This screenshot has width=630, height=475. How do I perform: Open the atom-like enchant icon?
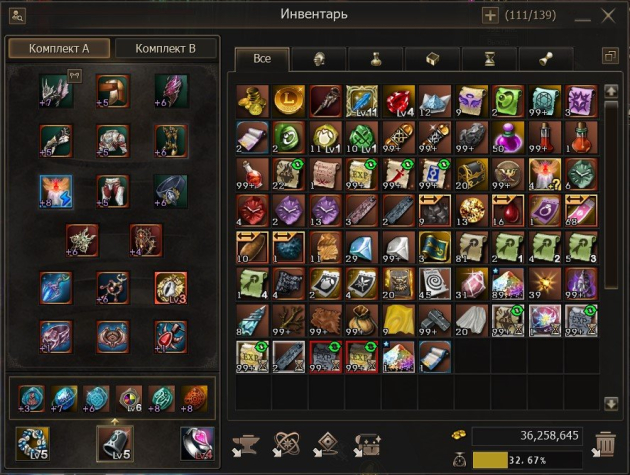pos(286,445)
